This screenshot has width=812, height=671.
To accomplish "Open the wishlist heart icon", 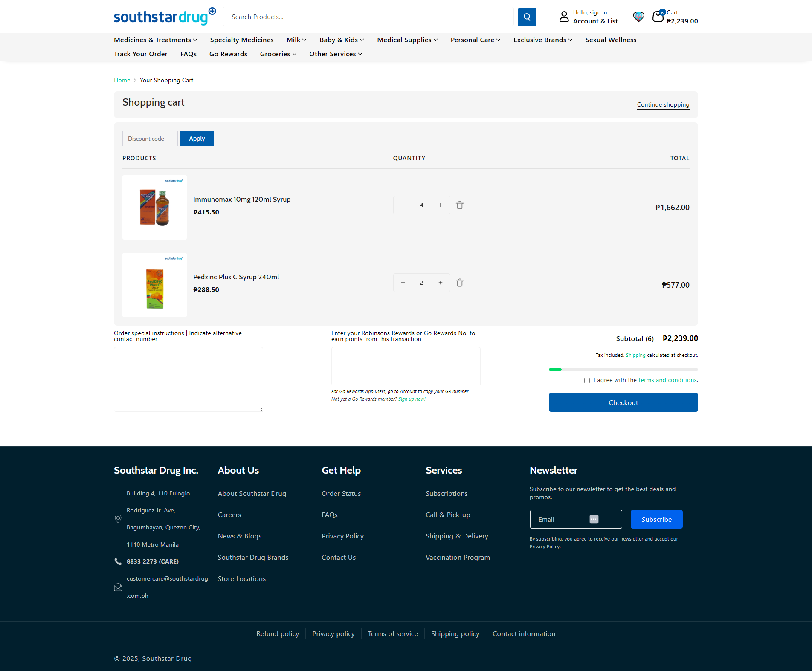I will (638, 17).
